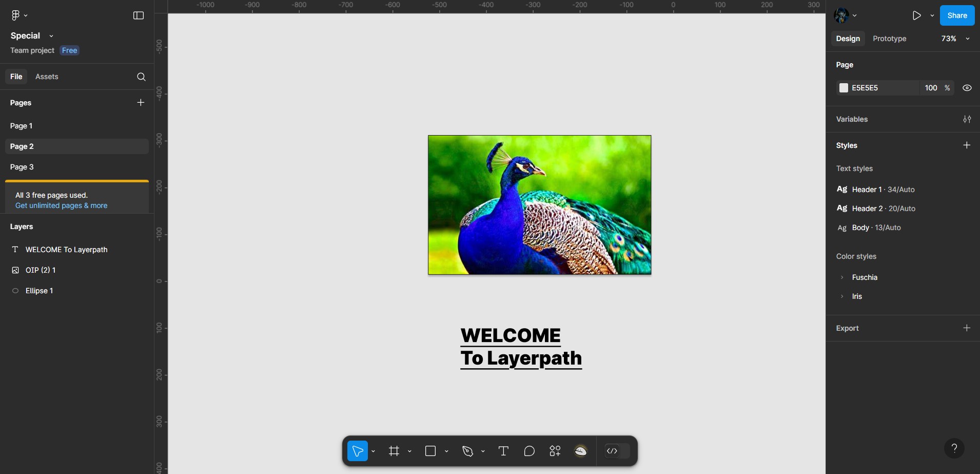Select the Comment tool
This screenshot has height=474, width=980.
coord(529,451)
